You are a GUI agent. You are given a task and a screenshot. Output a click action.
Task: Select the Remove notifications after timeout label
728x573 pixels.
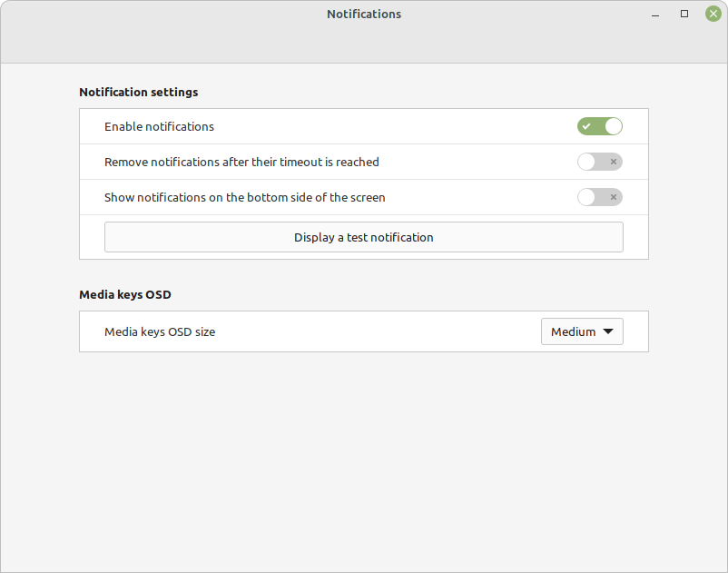click(241, 162)
